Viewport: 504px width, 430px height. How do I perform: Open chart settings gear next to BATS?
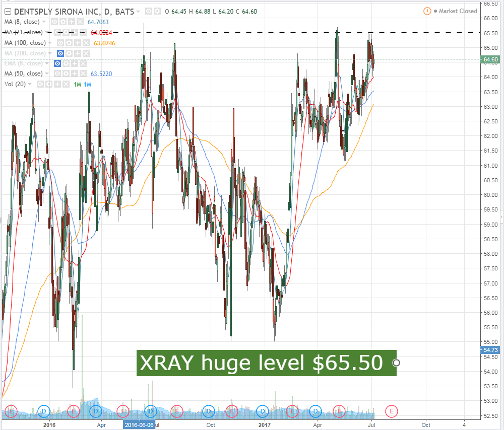point(157,12)
